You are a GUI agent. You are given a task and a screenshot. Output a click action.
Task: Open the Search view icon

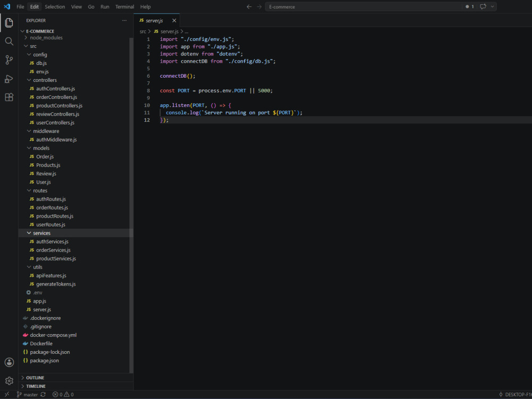(x=9, y=41)
